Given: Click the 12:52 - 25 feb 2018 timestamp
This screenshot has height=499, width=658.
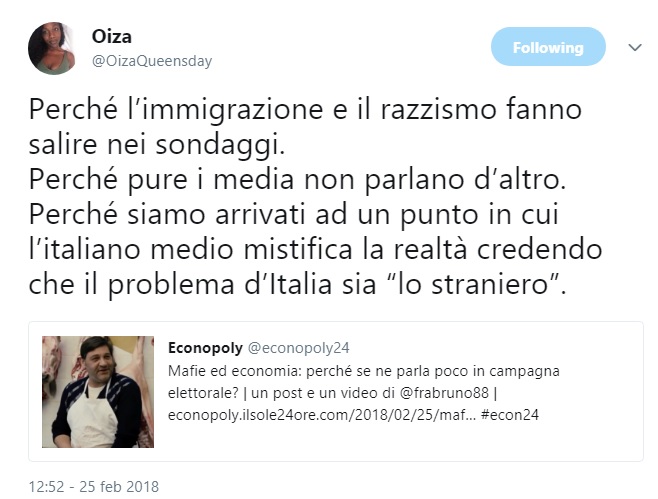Looking at the screenshot, I should [x=94, y=486].
